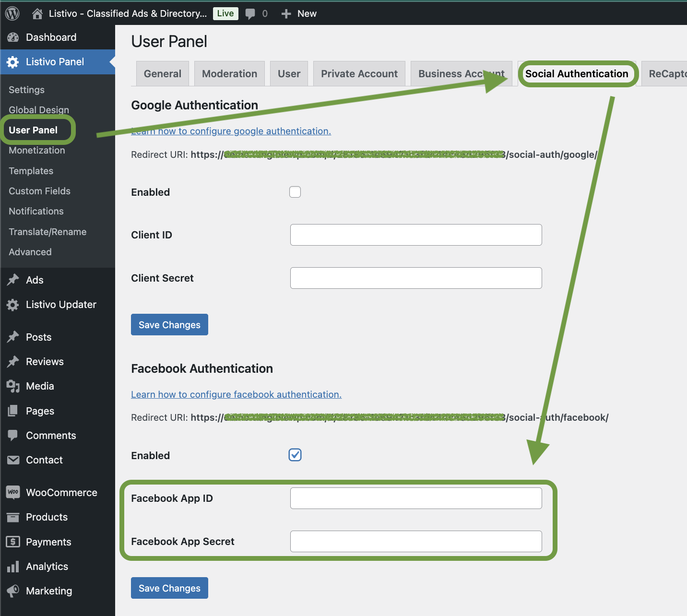
Task: Click the home icon in admin bar
Action: point(37,13)
